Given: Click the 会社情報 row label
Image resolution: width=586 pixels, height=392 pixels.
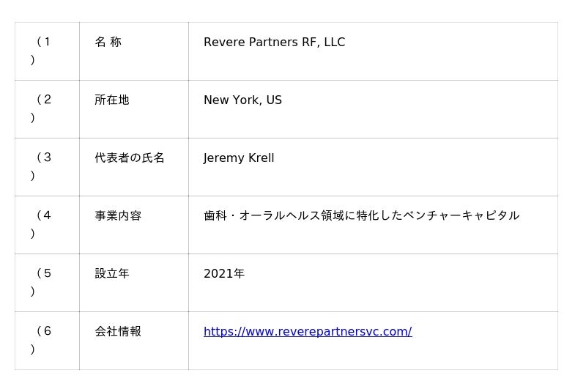Looking at the screenshot, I should click(118, 331).
